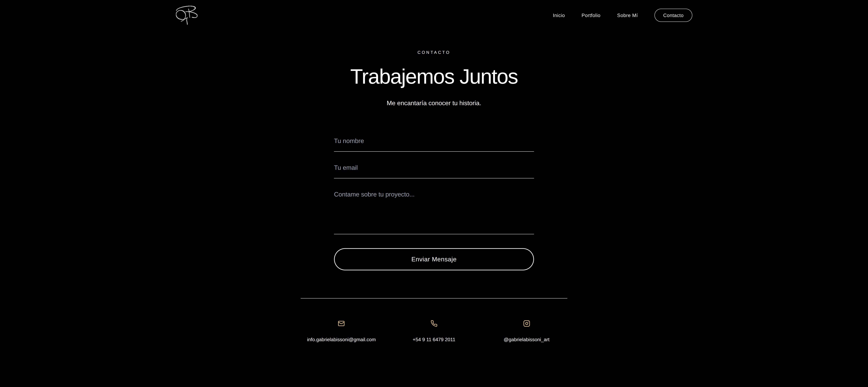Click the Instagram camera icon
This screenshot has width=868, height=387.
pyautogui.click(x=526, y=323)
